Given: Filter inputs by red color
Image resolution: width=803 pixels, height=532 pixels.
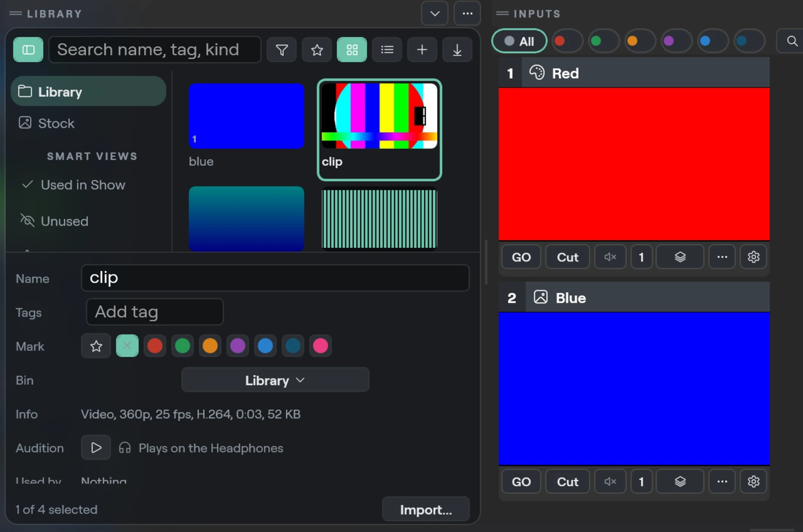Looking at the screenshot, I should pos(568,41).
